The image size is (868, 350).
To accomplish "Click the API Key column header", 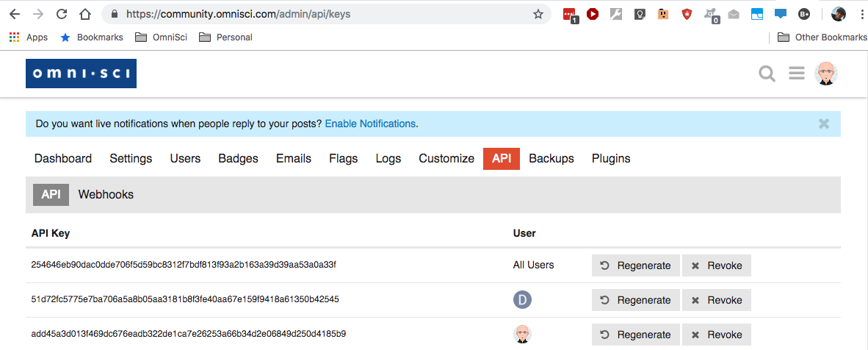I will 51,233.
